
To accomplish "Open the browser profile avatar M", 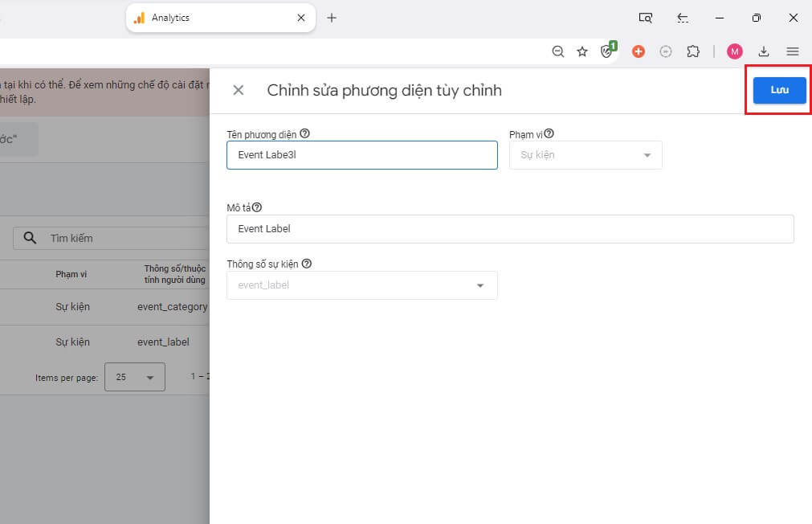I will pyautogui.click(x=734, y=51).
